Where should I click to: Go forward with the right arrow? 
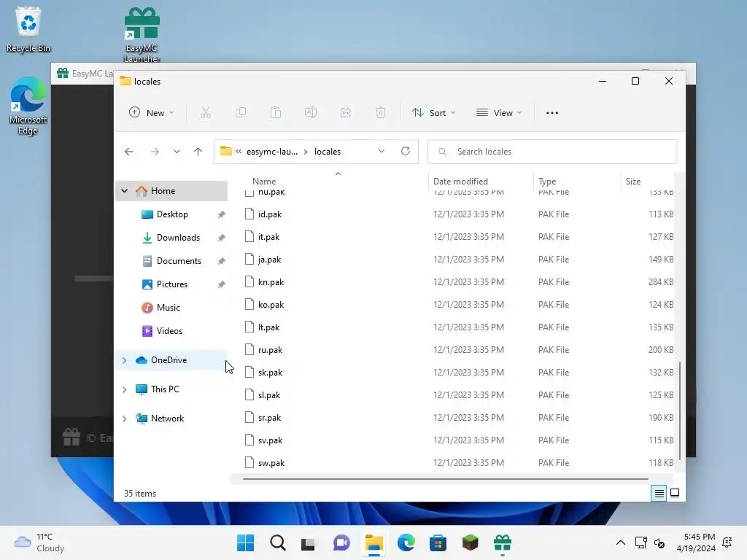tap(155, 152)
